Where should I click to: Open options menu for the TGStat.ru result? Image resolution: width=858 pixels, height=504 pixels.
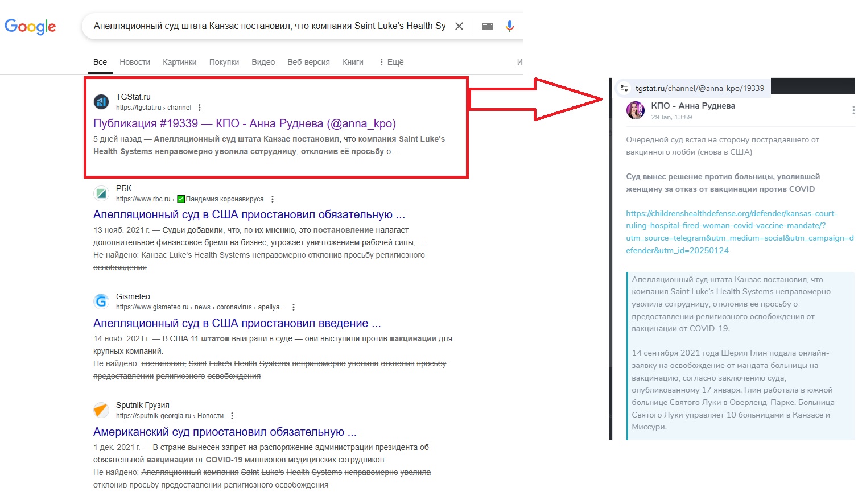coord(200,108)
